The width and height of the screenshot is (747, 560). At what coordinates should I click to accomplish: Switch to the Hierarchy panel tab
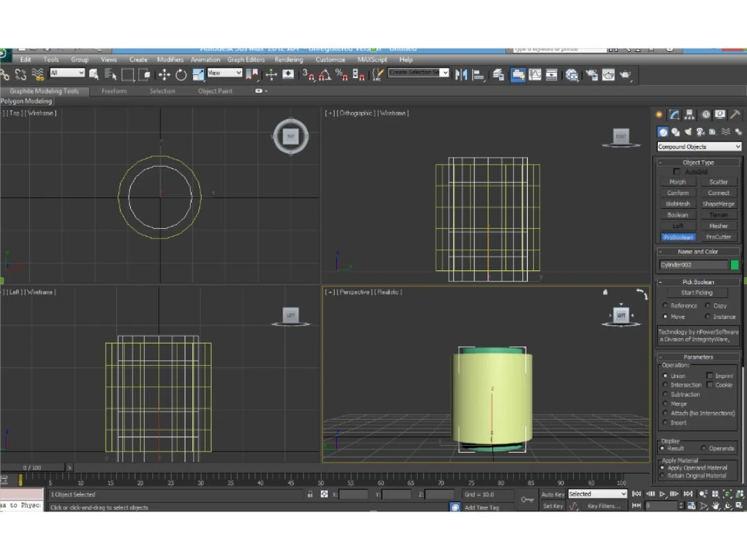690,114
